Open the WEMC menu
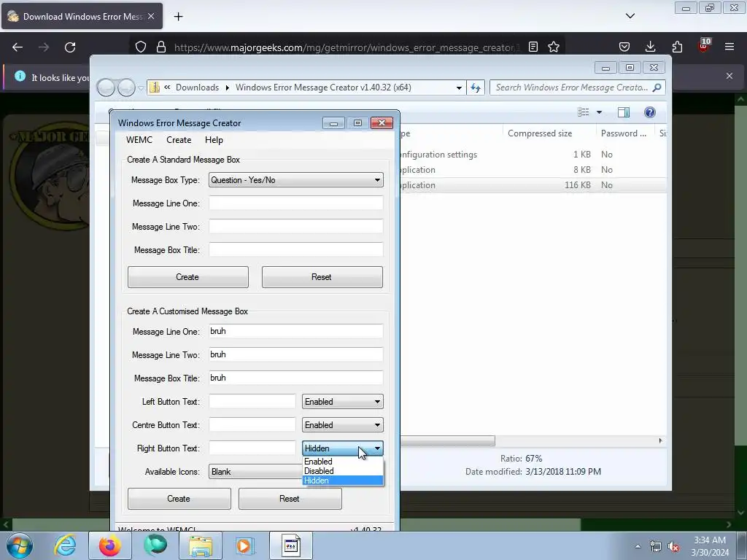 coord(139,140)
